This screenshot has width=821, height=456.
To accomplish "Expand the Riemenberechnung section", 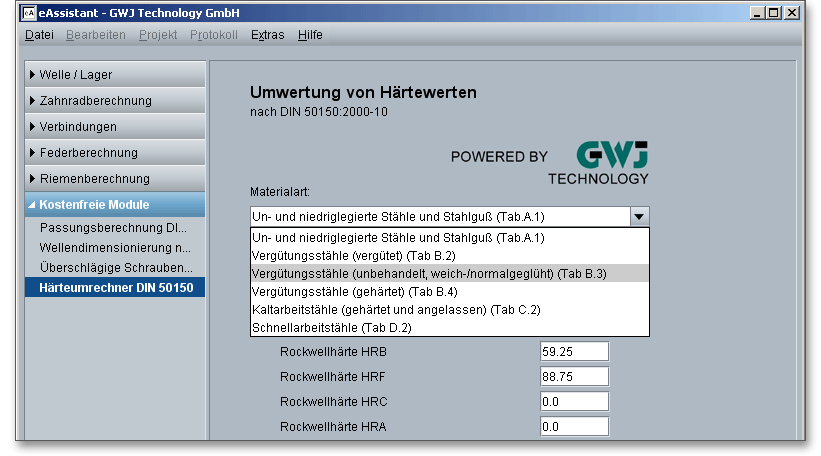I will click(x=113, y=179).
